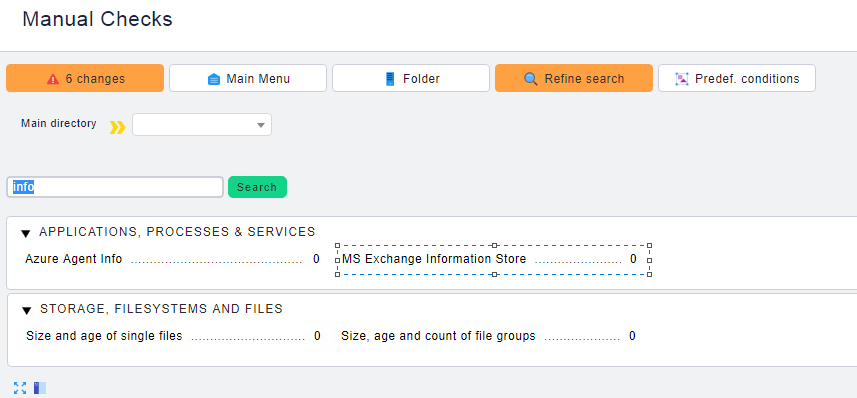Click the red warning triangle icon
This screenshot has width=857, height=398.
pos(53,79)
